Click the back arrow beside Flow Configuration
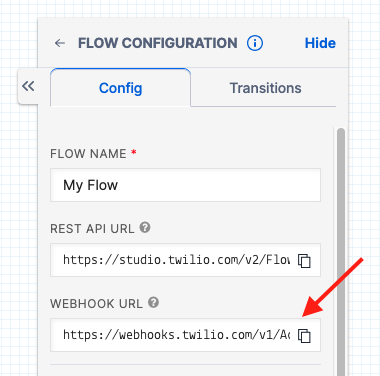This screenshot has height=376, width=380. coord(60,43)
